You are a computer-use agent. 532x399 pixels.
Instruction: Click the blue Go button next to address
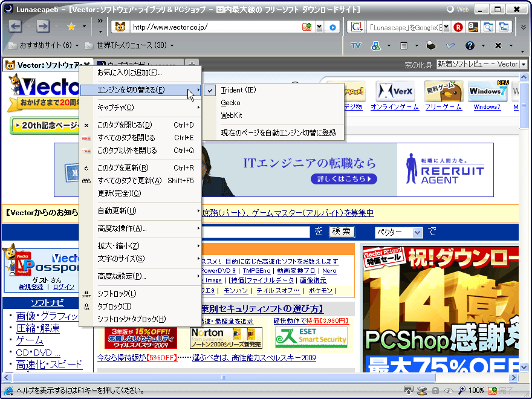[332, 27]
